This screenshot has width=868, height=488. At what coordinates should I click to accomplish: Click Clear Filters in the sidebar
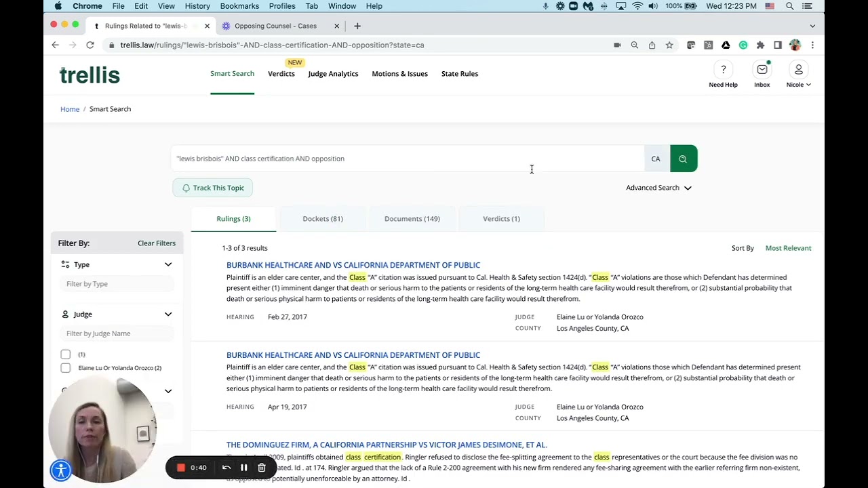tap(157, 243)
